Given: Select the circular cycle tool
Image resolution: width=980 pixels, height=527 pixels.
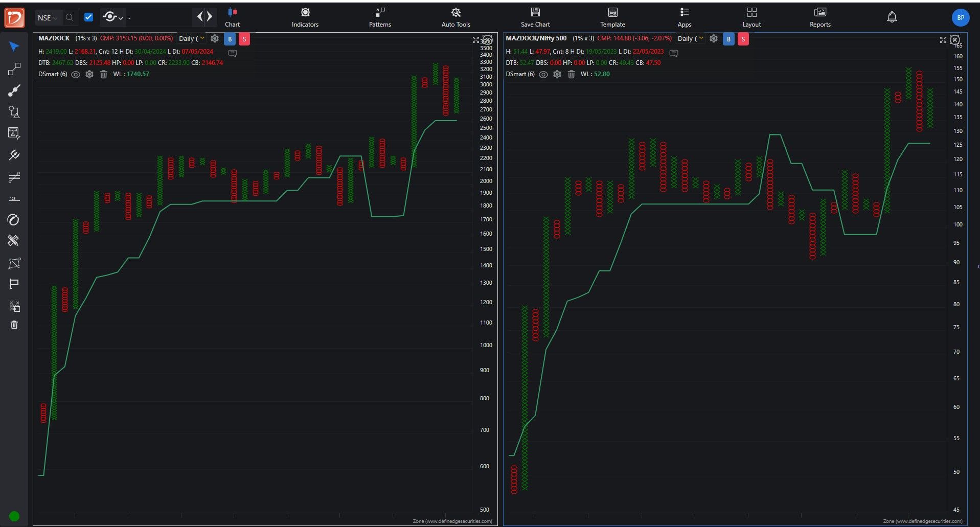Looking at the screenshot, I should pyautogui.click(x=14, y=220).
